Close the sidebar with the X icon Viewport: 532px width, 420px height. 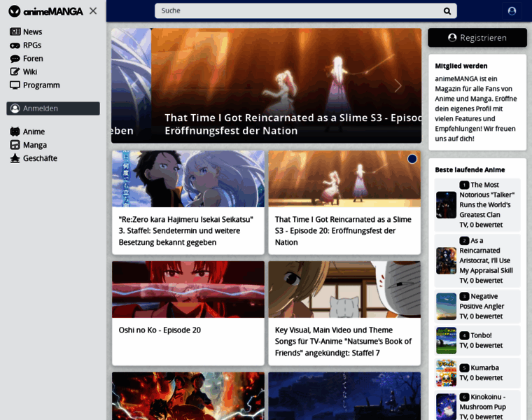pos(93,11)
